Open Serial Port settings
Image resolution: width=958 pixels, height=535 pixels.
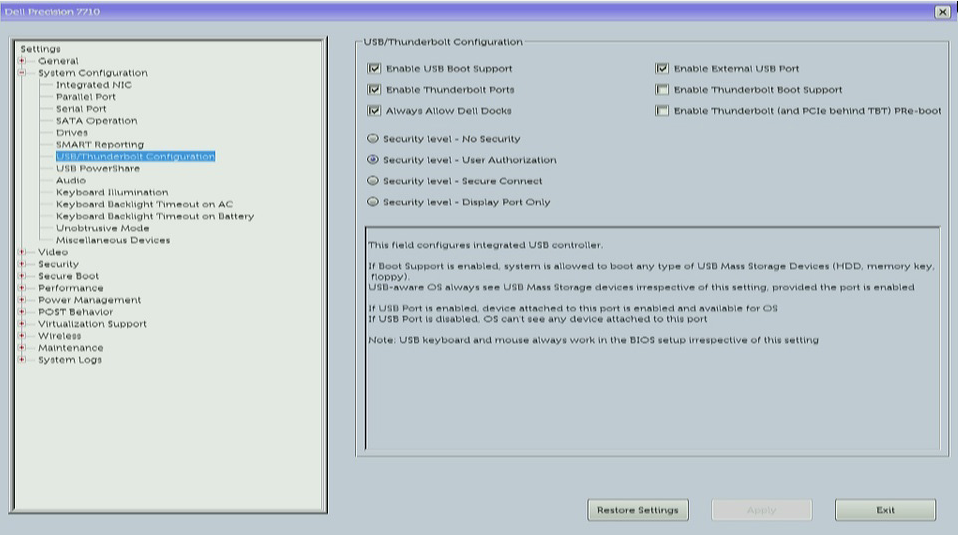tap(81, 109)
